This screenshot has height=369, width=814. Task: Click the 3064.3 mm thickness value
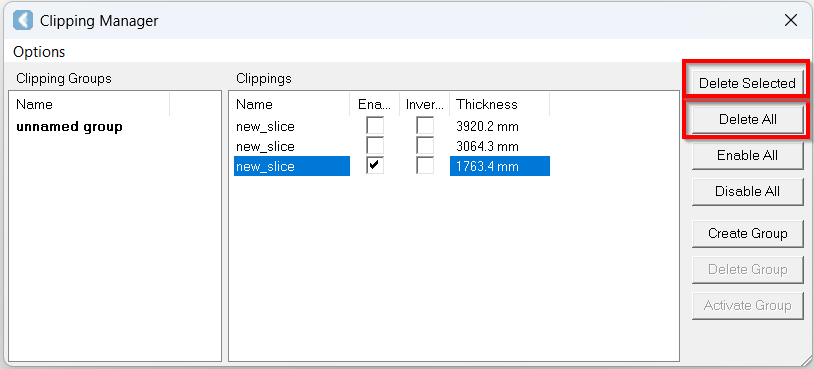[487, 146]
